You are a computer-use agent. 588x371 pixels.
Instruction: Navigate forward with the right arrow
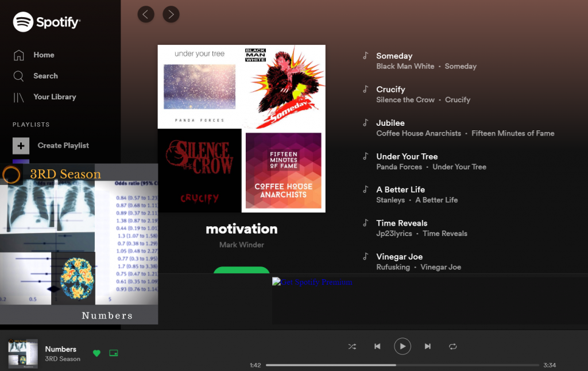171,14
